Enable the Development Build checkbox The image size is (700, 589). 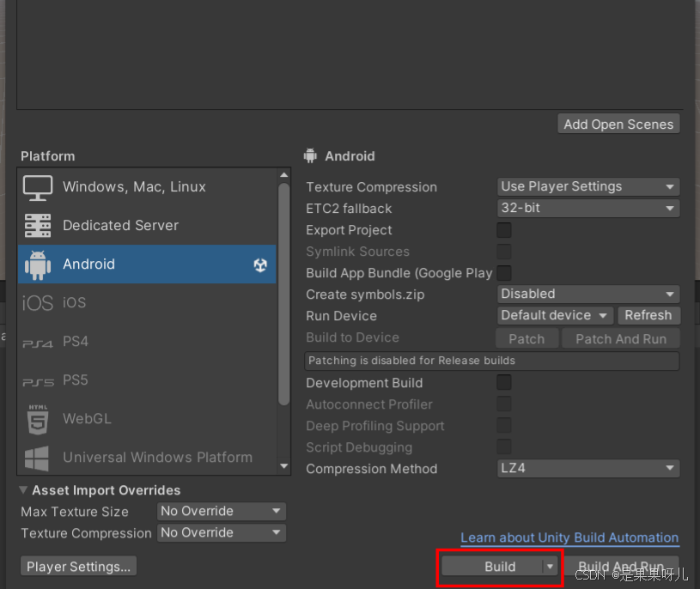click(x=504, y=383)
